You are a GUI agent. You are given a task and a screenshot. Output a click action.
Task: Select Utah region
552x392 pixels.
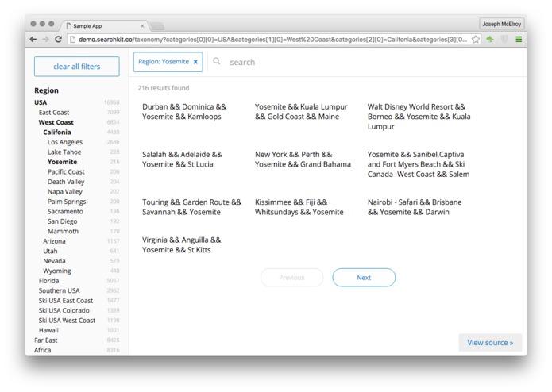click(50, 251)
